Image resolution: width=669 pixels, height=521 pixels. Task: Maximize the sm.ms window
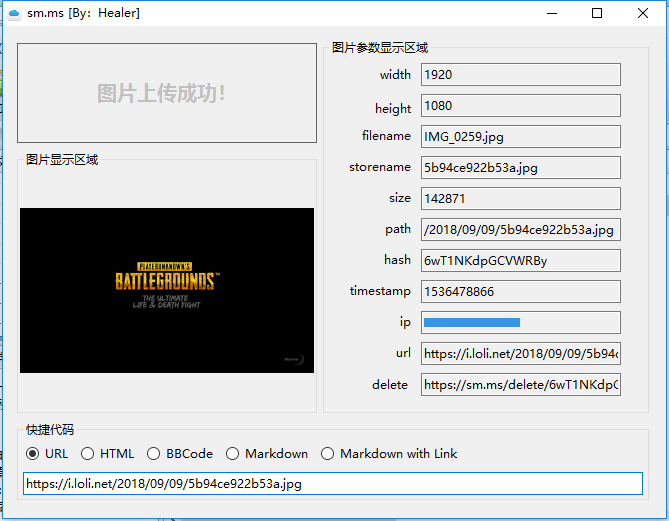pyautogui.click(x=597, y=13)
